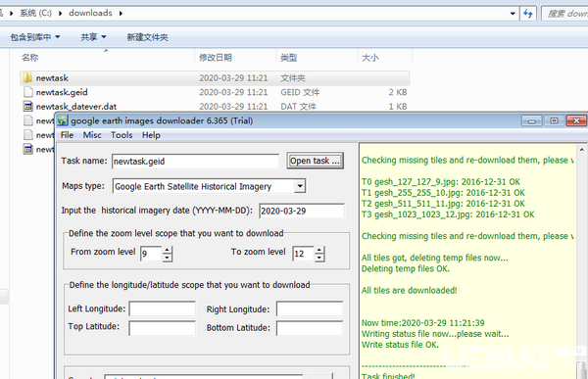This screenshot has height=379, width=588.
Task: Click the Top Latitude input field
Action: (x=162, y=328)
